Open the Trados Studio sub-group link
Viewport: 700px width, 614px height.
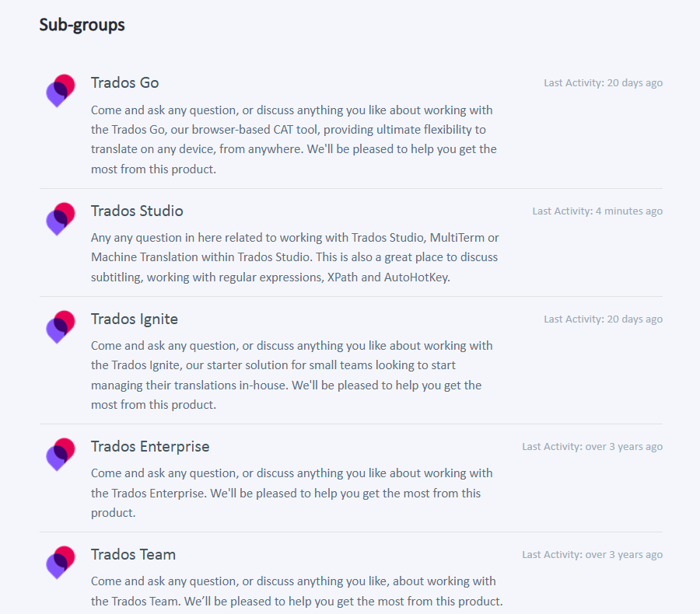tap(137, 211)
